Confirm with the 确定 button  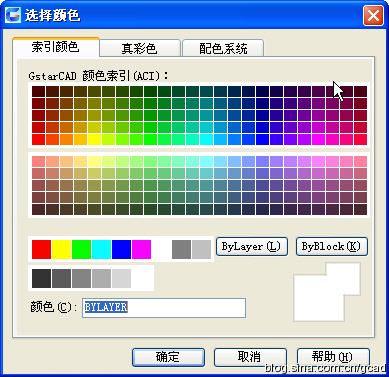[x=168, y=357]
